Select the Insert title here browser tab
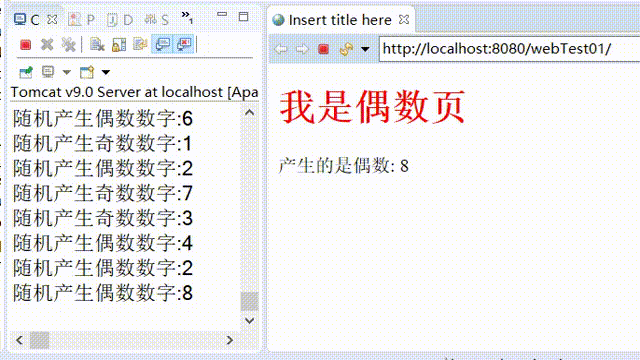 340,20
